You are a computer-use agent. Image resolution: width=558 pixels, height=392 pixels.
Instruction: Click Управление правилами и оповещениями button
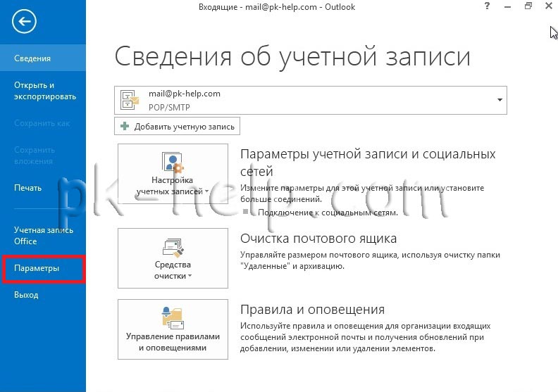coord(173,329)
